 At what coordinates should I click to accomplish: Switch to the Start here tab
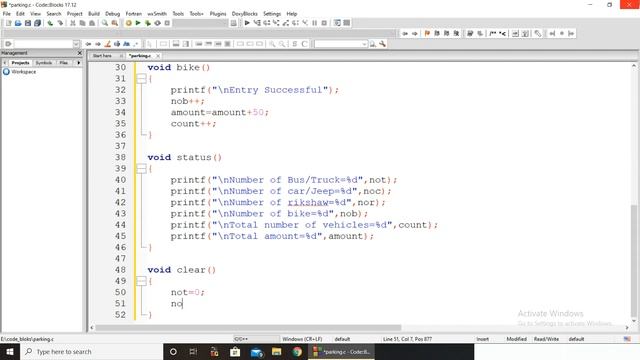click(x=102, y=56)
